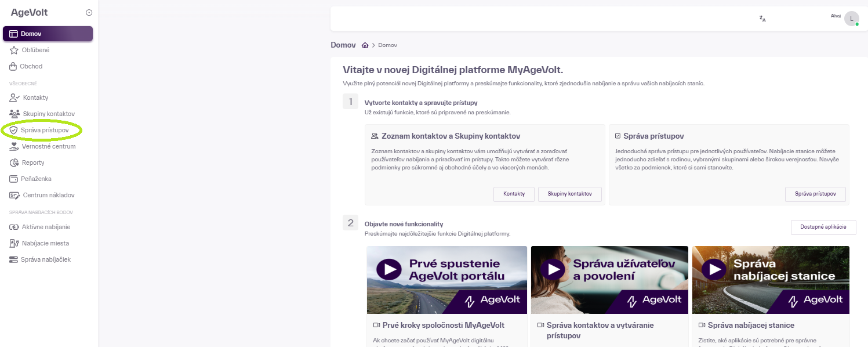Click the Aktívne nabíjanie battery icon
Screen dimensions: 868x347
pos(14,227)
